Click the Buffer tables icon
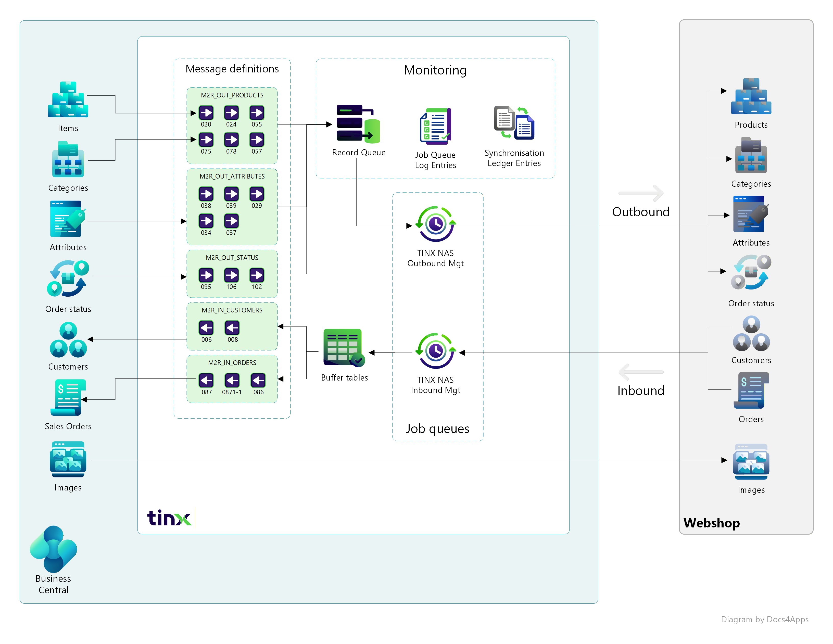 (344, 348)
